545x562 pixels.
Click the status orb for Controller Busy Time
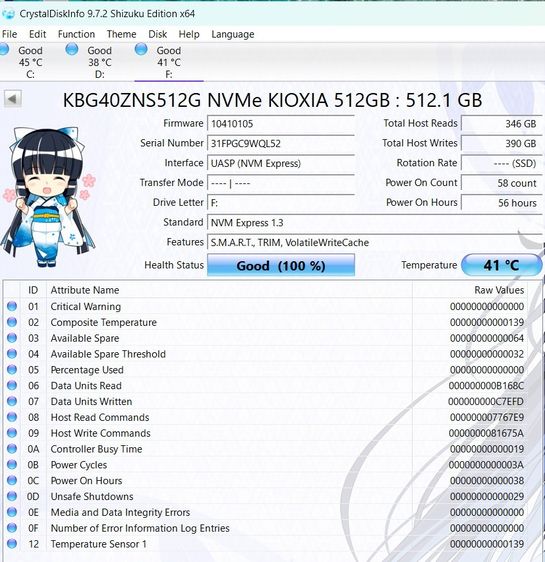click(12, 448)
